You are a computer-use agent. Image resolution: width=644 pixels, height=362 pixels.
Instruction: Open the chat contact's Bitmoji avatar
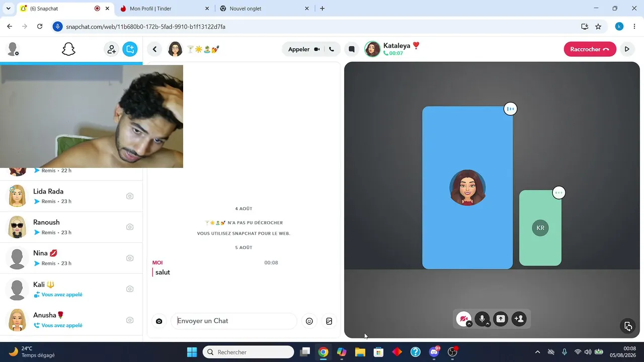point(175,49)
